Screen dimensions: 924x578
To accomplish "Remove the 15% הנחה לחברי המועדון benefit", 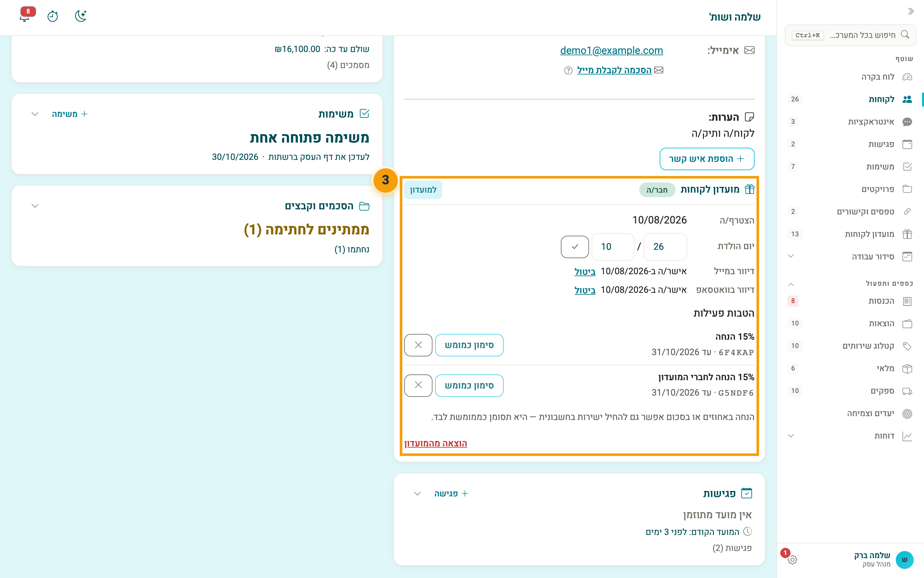I will [x=418, y=385].
